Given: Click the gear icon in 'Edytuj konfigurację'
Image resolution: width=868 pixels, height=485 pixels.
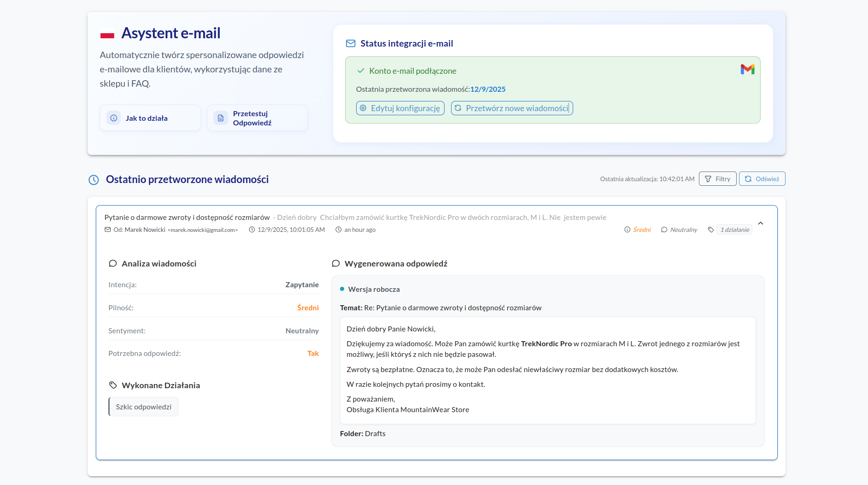Looking at the screenshot, I should point(363,108).
